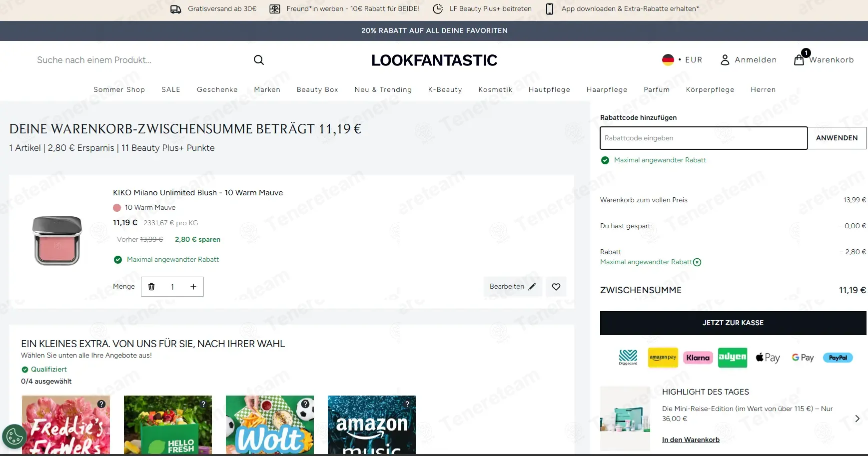This screenshot has width=868, height=456.
Task: Click the PayPal payment logo
Action: (838, 358)
